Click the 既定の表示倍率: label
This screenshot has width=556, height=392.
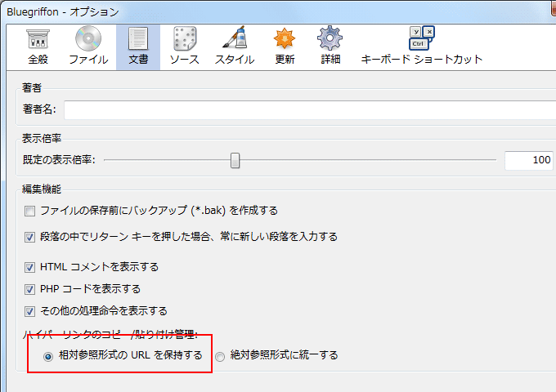coord(59,160)
